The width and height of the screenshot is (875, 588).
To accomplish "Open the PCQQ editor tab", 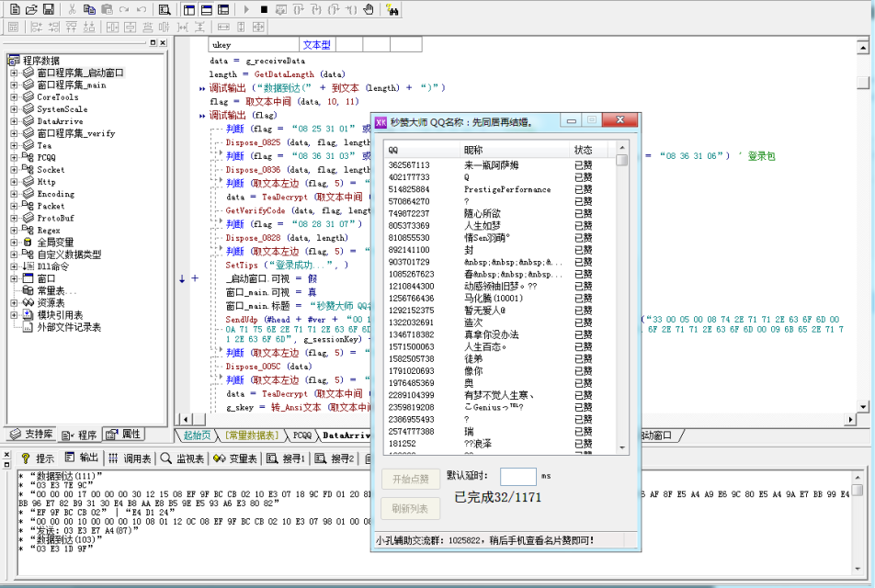I will click(x=301, y=435).
